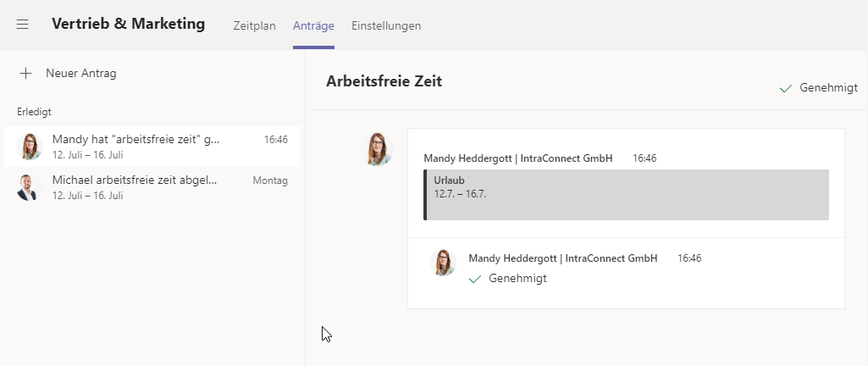Image resolution: width=868 pixels, height=366 pixels.
Task: Click the plus icon for new request
Action: click(25, 73)
